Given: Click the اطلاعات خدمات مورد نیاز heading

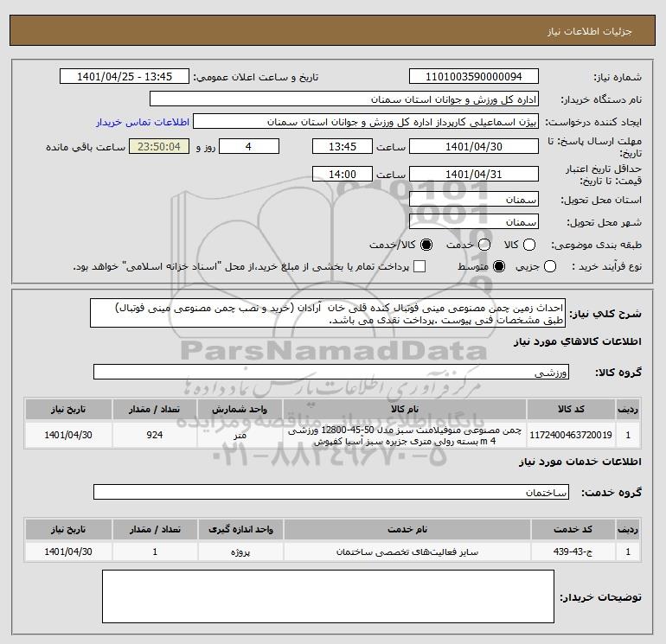Looking at the screenshot, I should (580, 462).
